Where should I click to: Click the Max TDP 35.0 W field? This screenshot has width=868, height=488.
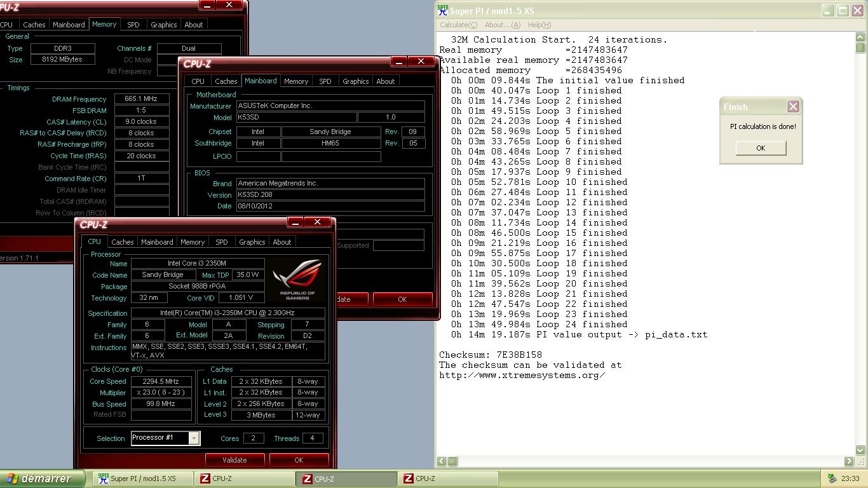(248, 274)
